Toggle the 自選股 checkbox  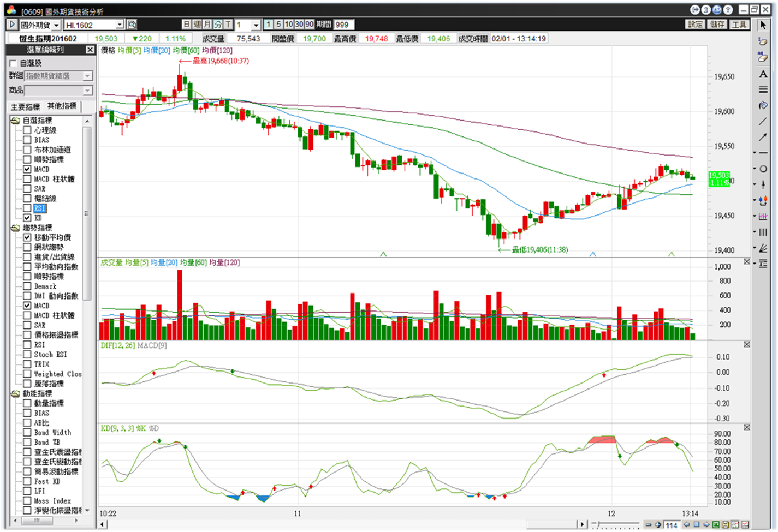pyautogui.click(x=13, y=63)
